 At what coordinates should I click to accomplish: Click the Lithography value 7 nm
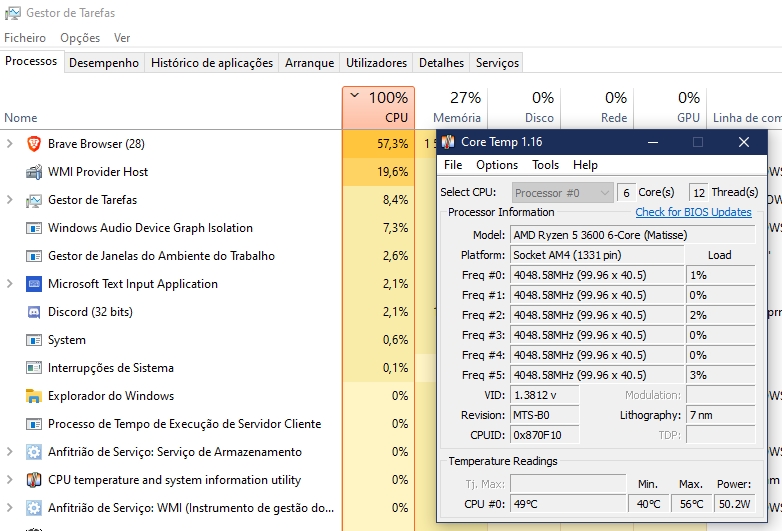coord(721,415)
